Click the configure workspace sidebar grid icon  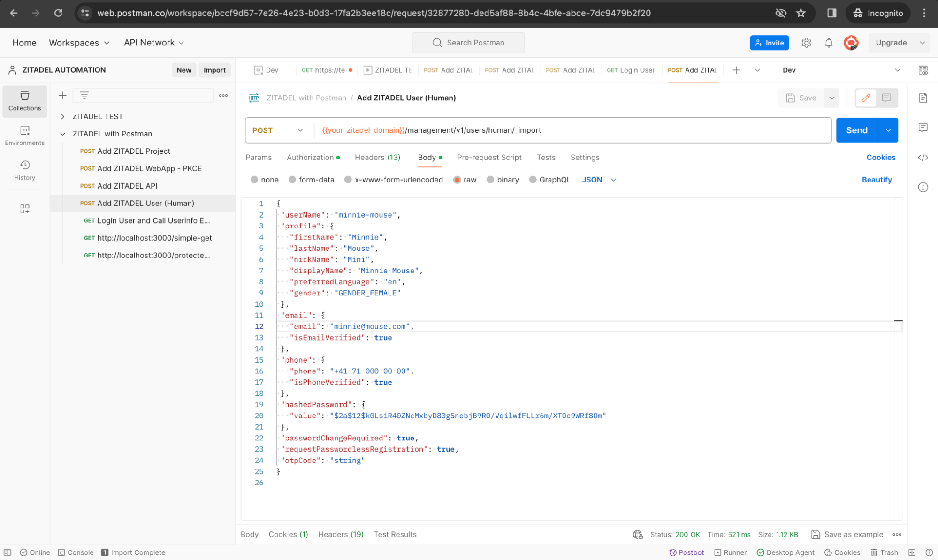point(24,209)
